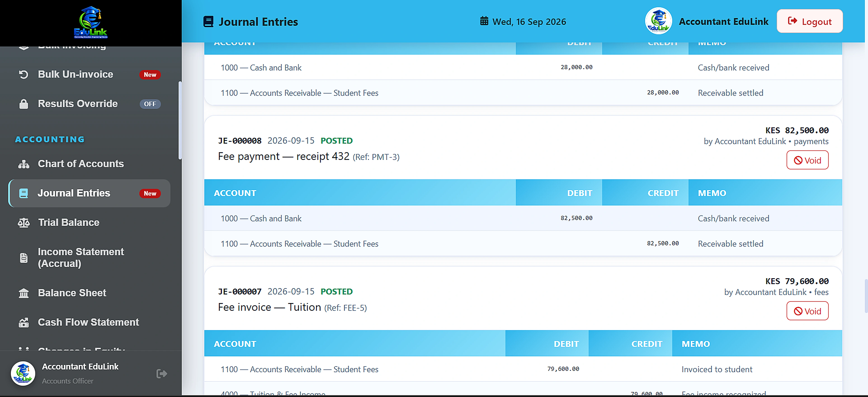868x397 pixels.
Task: Open Income Statement (Accrual) report
Action: pos(89,258)
